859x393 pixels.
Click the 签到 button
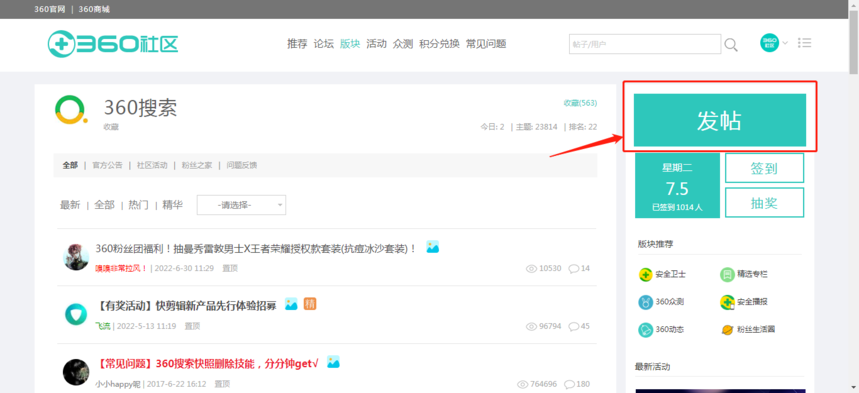[x=764, y=168]
